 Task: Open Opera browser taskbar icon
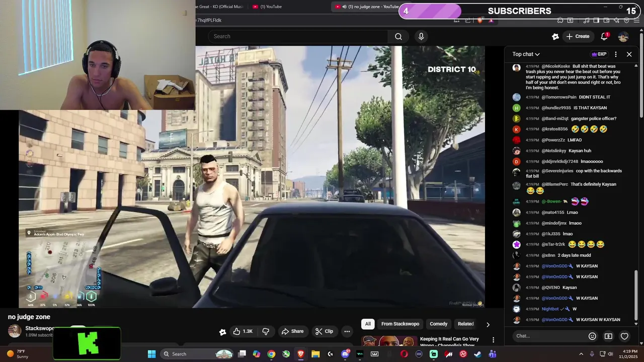click(404, 354)
